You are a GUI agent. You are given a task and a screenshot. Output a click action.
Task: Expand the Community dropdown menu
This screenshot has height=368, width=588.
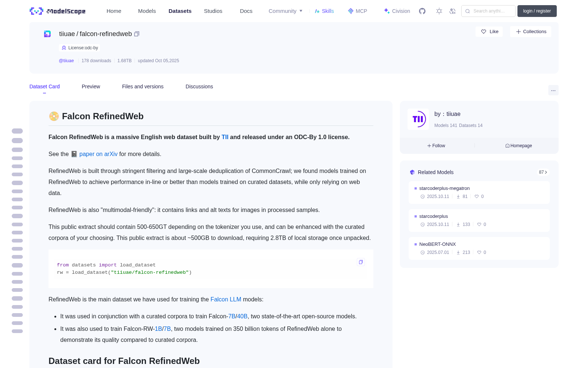point(286,11)
